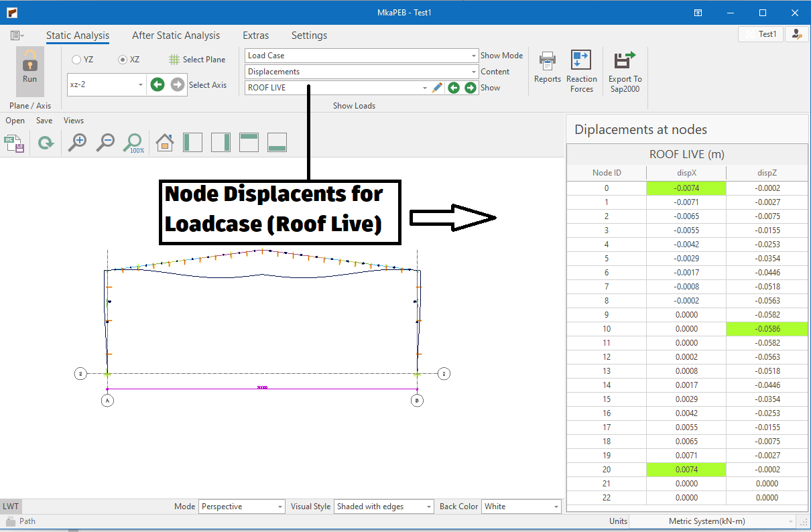811x532 pixels.
Task: Select the XZ plane radio button
Action: click(x=123, y=60)
